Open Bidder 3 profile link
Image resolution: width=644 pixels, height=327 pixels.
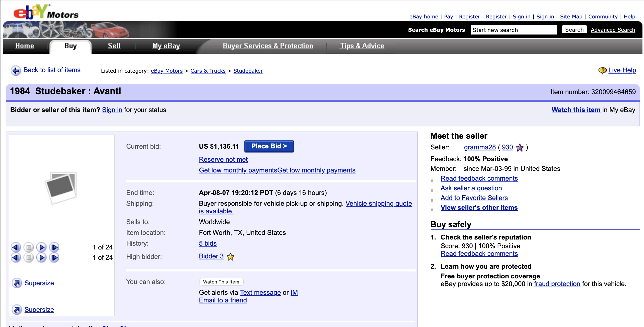click(x=211, y=256)
